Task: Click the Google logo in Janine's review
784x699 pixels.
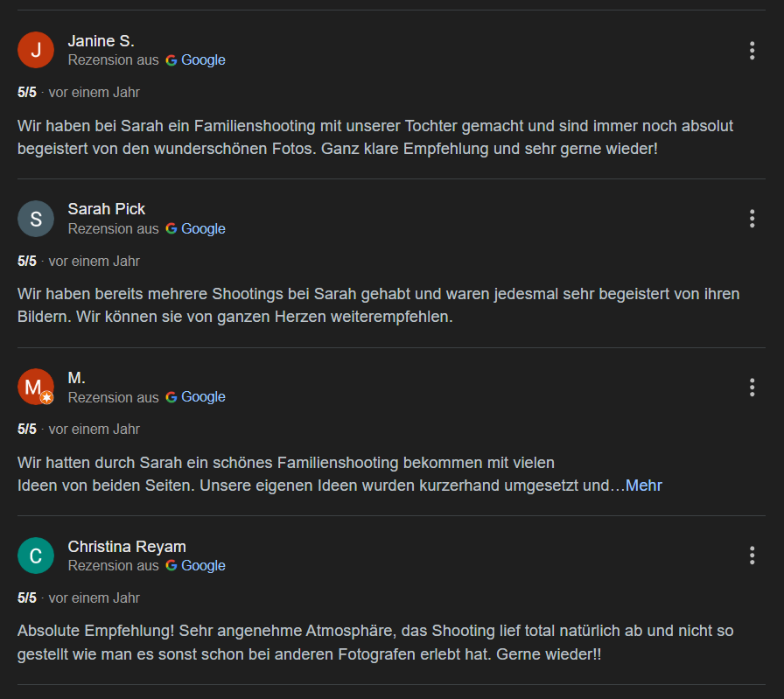Action: pos(171,60)
